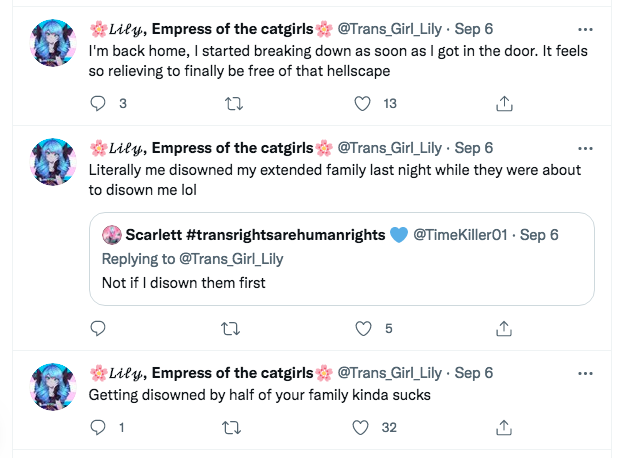Retweet the 'I'm back home' tweet
Screen dimensions: 623x458
point(234,104)
